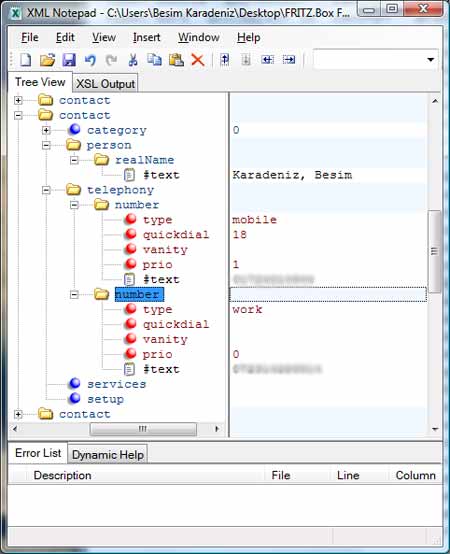Expand the last contact node
The image size is (450, 554).
click(18, 414)
